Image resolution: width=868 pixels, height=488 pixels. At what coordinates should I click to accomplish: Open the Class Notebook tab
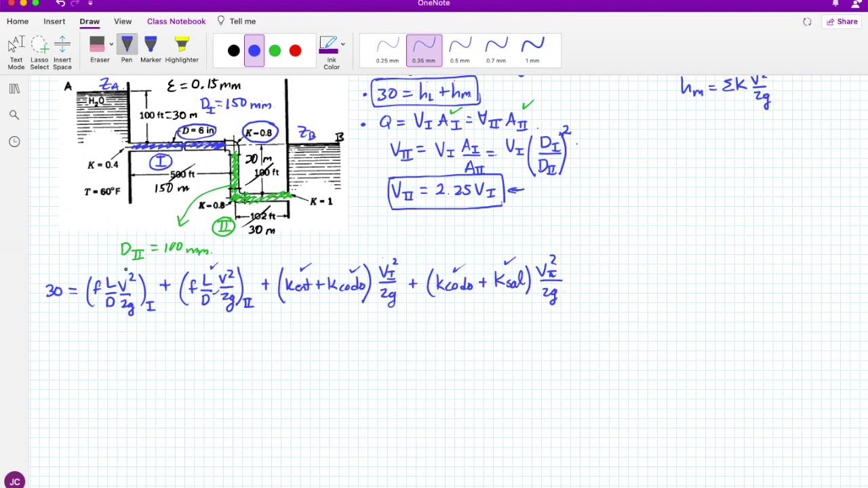176,21
